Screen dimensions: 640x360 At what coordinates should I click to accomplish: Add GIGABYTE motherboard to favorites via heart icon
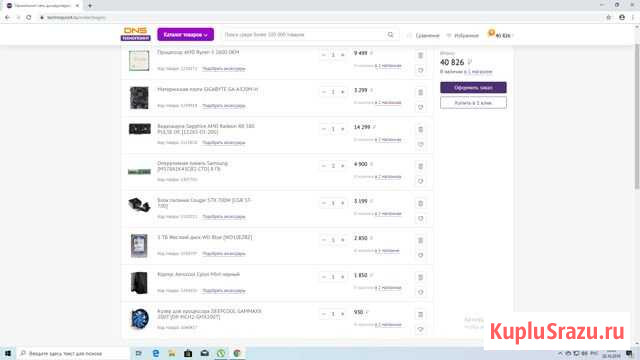[420, 107]
